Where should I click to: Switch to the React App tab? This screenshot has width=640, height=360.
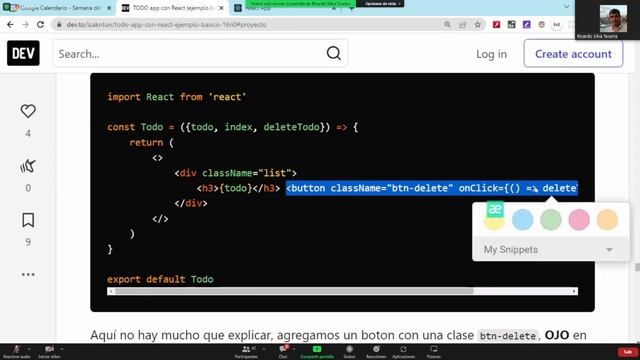286,9
